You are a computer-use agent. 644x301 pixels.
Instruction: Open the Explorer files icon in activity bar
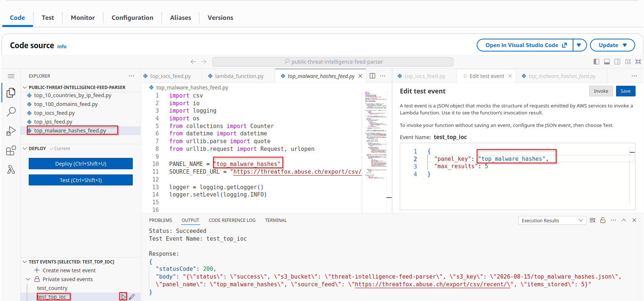11,93
